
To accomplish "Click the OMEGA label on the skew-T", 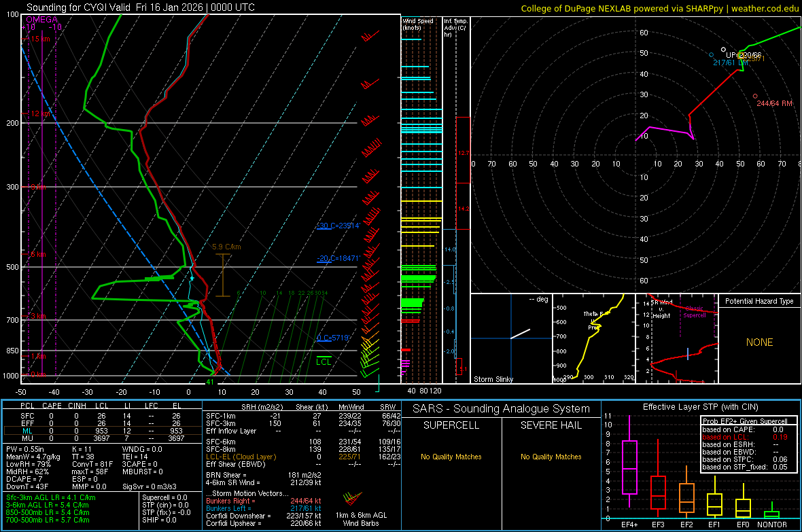I will pyautogui.click(x=42, y=20).
